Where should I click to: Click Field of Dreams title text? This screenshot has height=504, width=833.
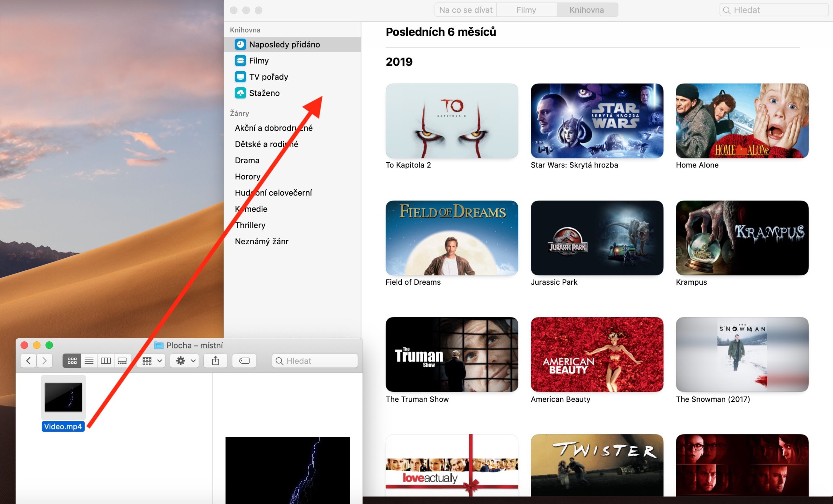pyautogui.click(x=413, y=282)
